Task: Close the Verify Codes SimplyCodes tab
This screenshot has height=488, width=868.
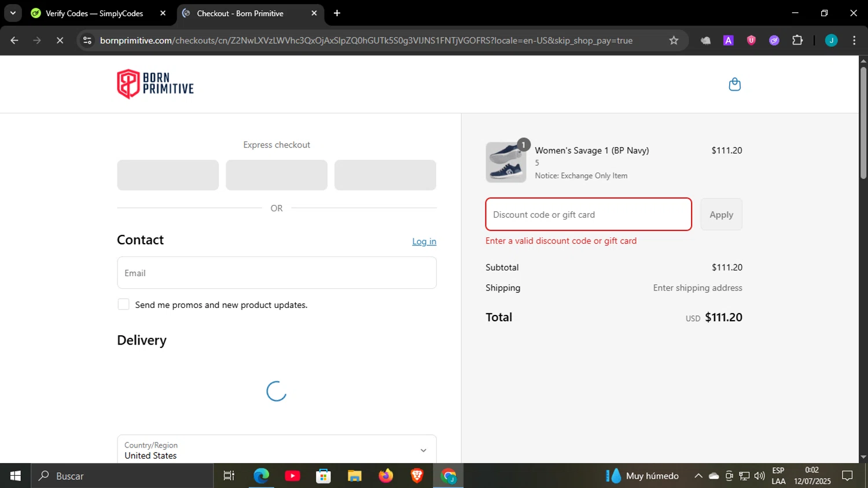Action: [x=163, y=13]
